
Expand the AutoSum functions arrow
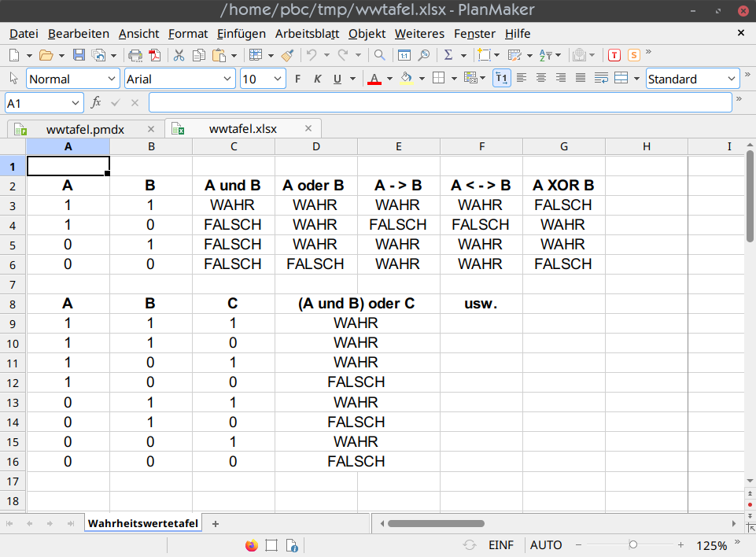pos(464,55)
